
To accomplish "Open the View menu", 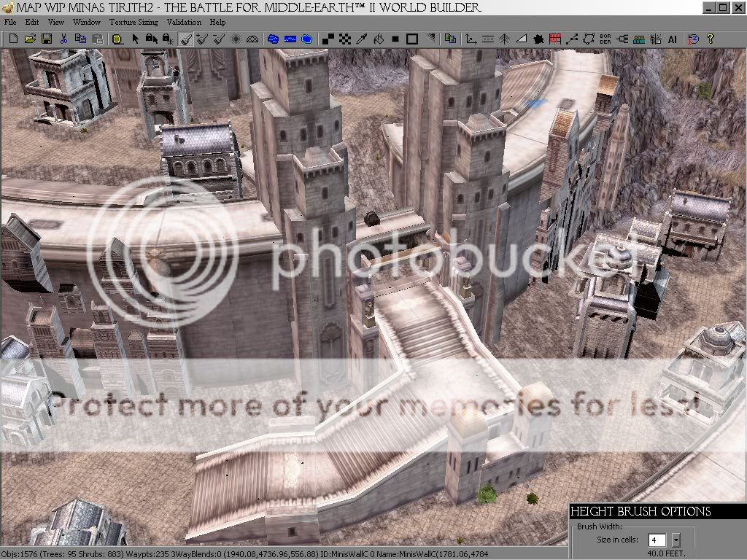I will coord(56,22).
